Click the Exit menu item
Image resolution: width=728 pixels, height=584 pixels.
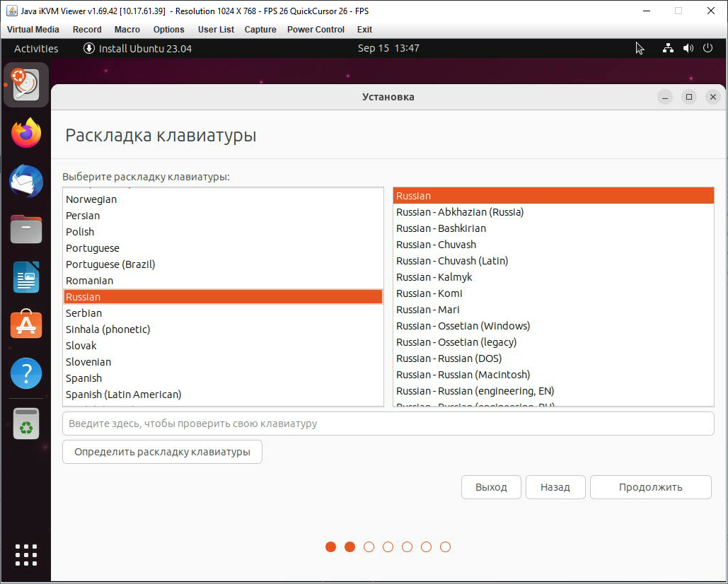click(364, 29)
